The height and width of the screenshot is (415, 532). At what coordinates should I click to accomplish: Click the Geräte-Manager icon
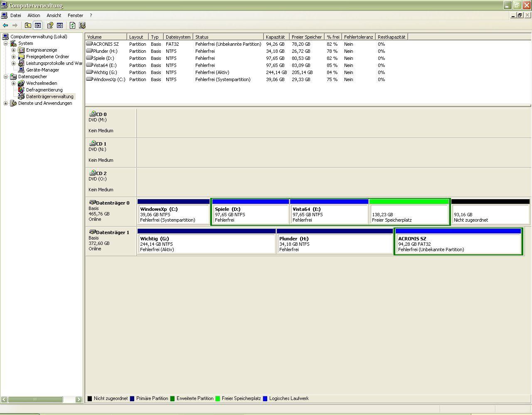click(21, 70)
